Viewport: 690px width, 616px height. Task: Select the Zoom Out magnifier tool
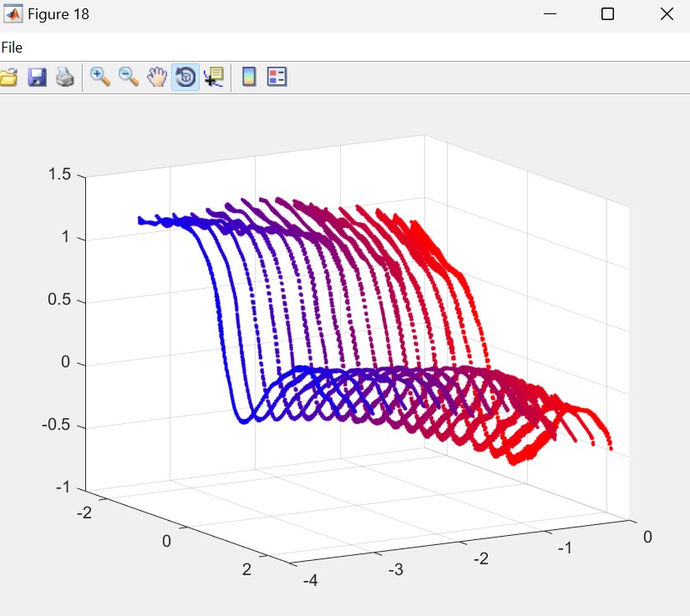(129, 78)
